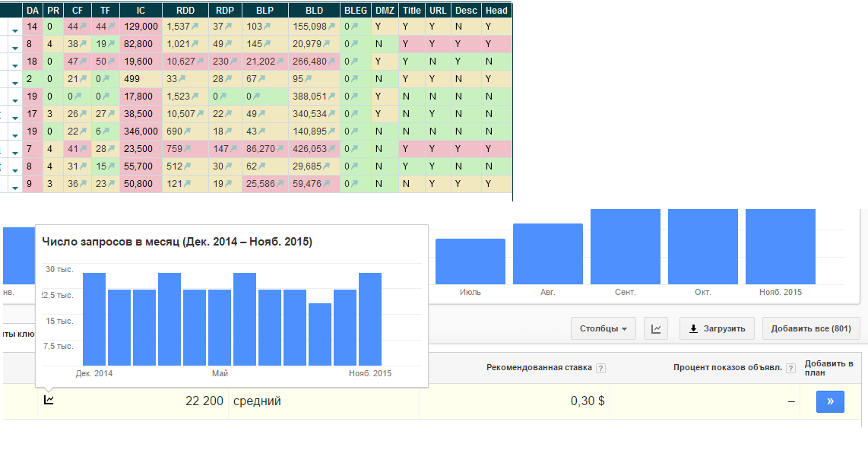Click the arrow icon next to BLD value 426,053

pos(332,150)
